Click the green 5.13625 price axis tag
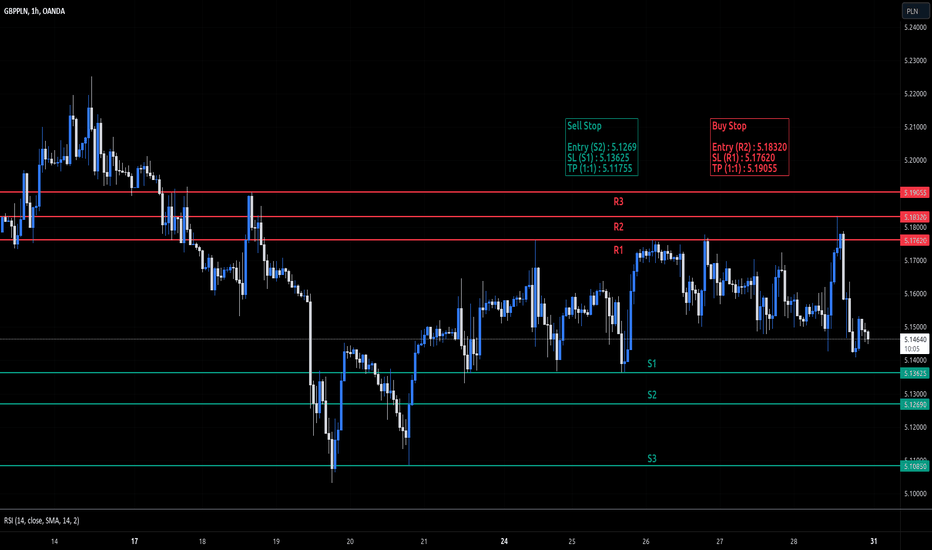 point(915,373)
